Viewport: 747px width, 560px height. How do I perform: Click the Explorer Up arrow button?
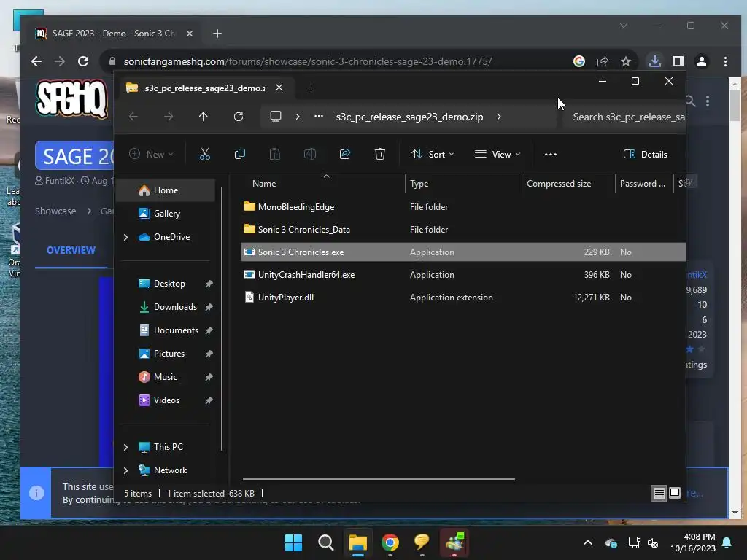[x=204, y=117]
